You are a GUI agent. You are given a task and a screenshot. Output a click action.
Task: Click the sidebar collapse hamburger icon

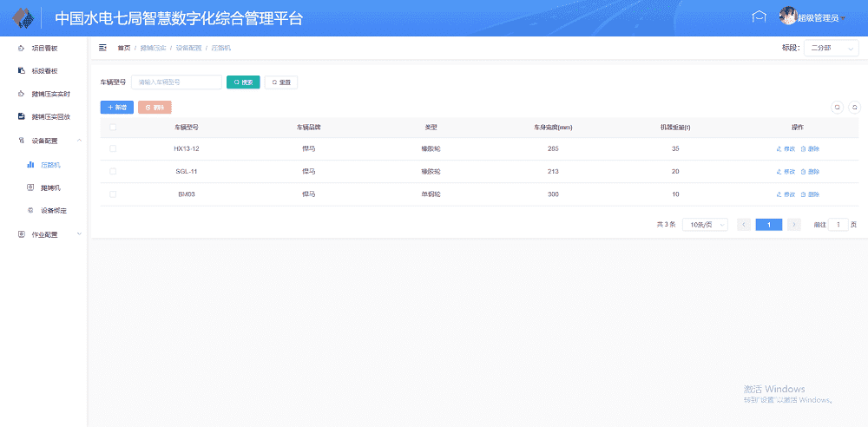click(102, 48)
